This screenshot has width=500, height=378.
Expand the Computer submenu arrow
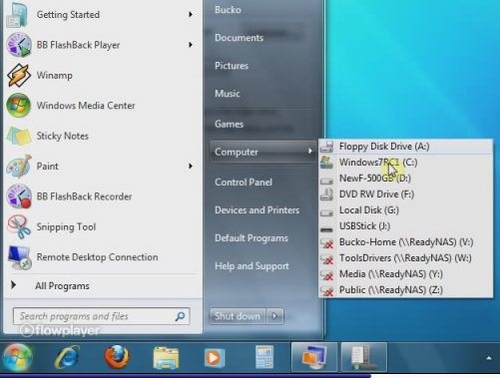pos(310,151)
